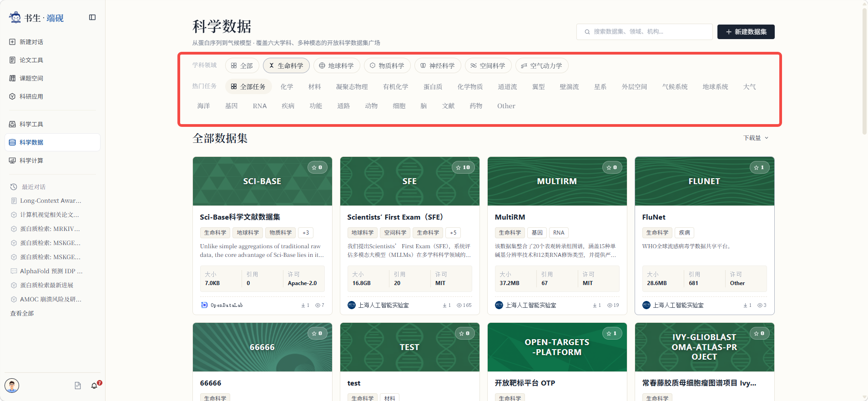Viewport: 868px width, 401px height.
Task: Star the OPEN-TARGETS-PLATFORM card
Action: click(612, 333)
